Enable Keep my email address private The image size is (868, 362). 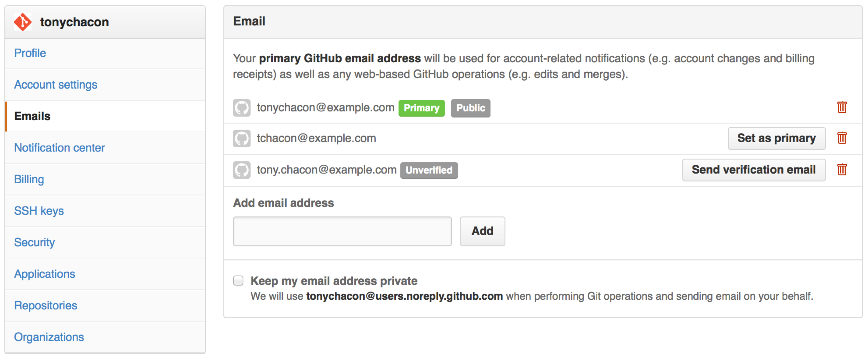click(x=238, y=281)
